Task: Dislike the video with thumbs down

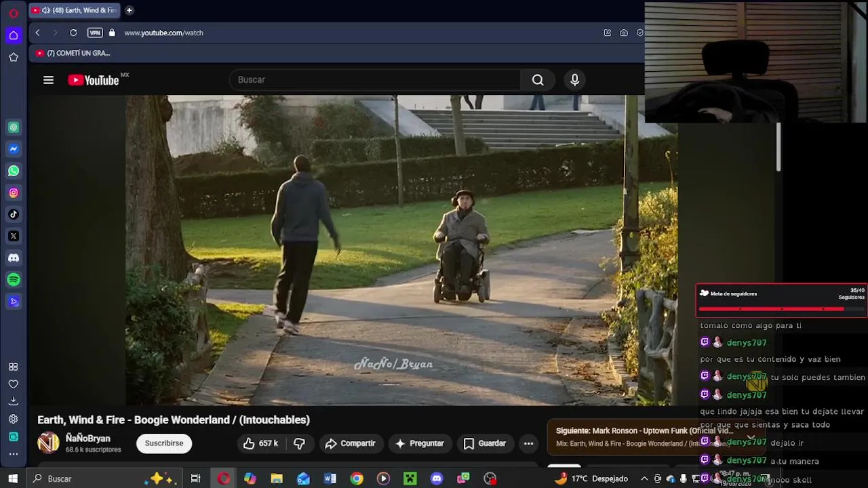Action: pyautogui.click(x=299, y=443)
